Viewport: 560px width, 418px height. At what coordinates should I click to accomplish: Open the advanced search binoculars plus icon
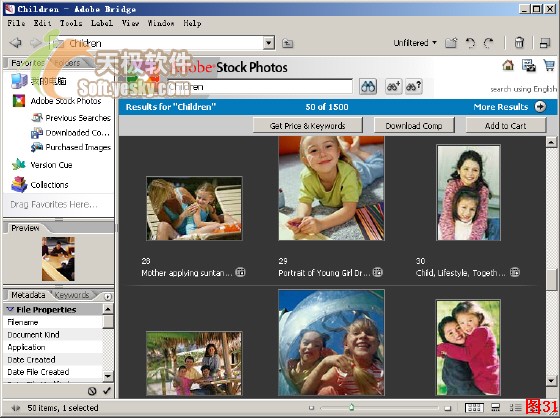pos(393,86)
